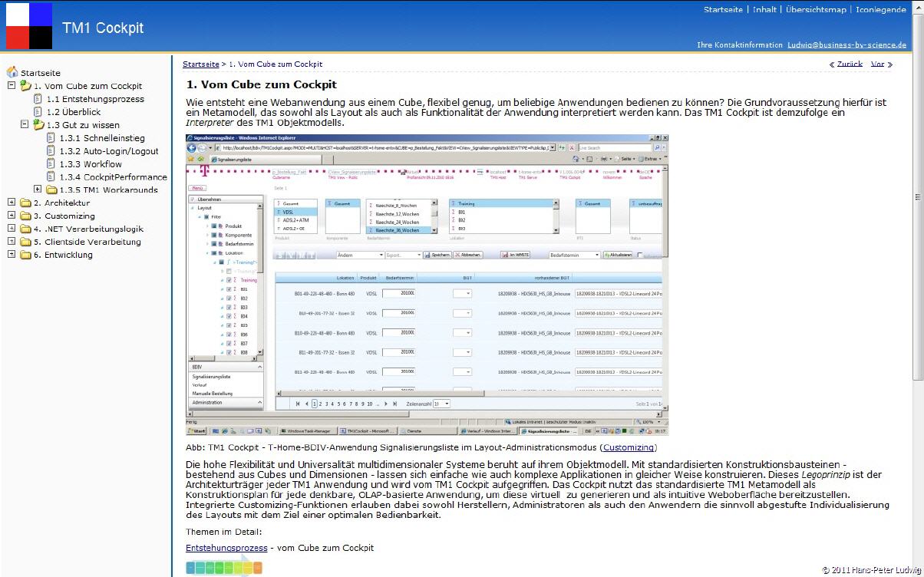Click the open folder icon of 1.3 Gut zu wissen
The width and height of the screenshot is (924, 577).
(x=38, y=124)
